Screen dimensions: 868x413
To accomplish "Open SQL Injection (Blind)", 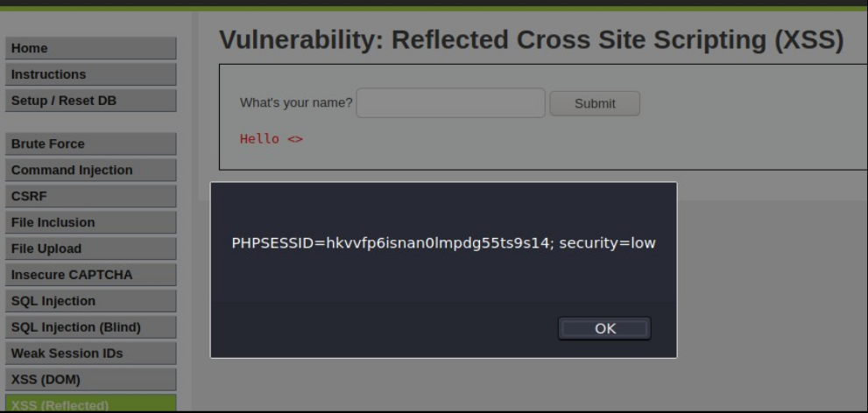I will (x=91, y=327).
